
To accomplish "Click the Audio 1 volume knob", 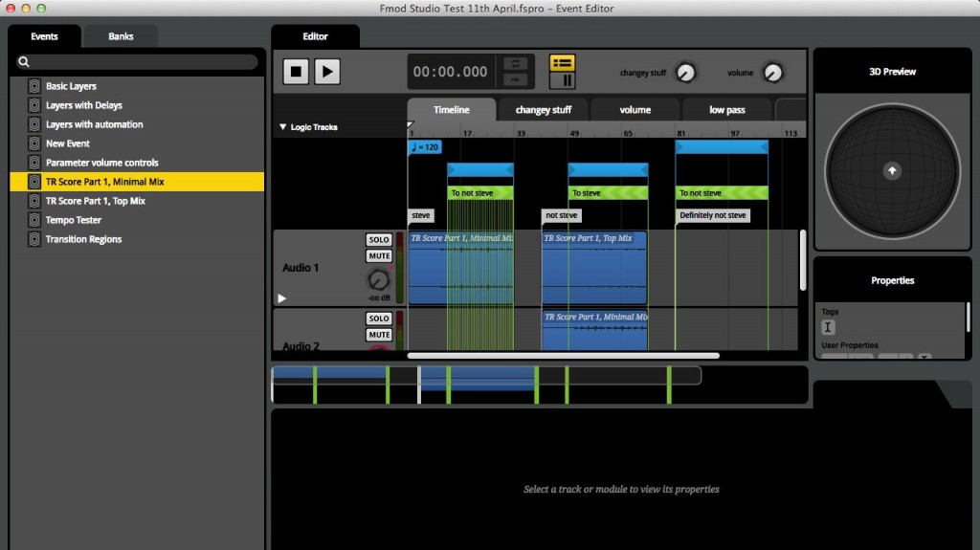I will tap(379, 280).
